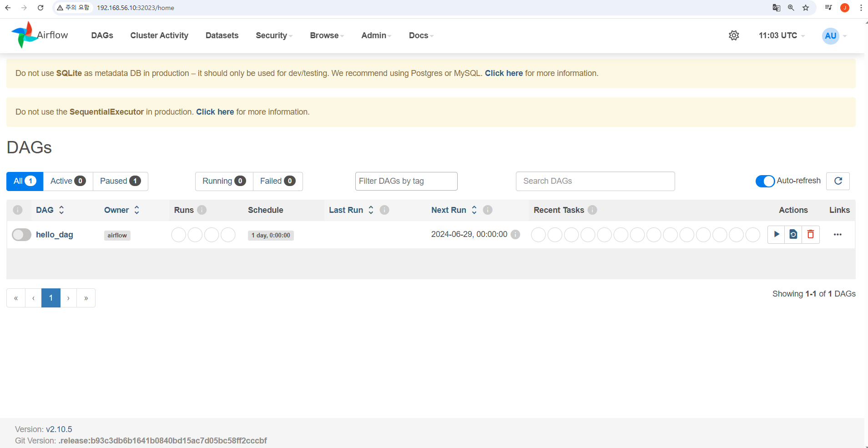Open the browser media control icon
868x448 pixels.
pyautogui.click(x=828, y=8)
